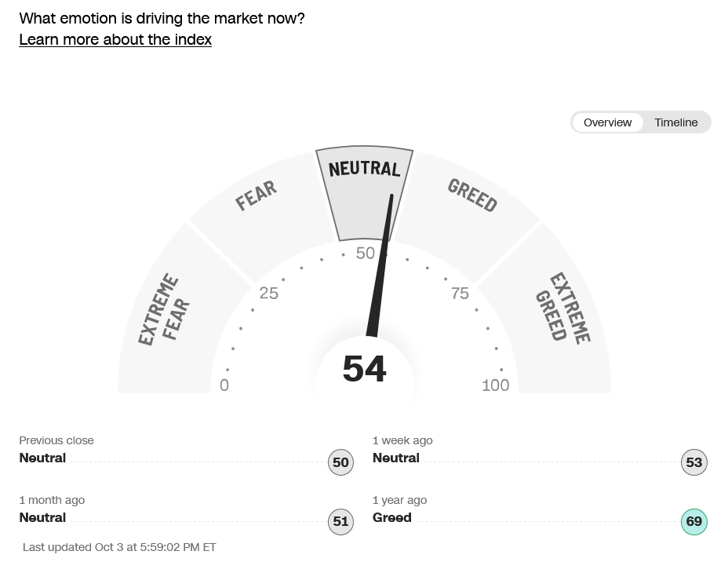The height and width of the screenshot is (573, 728).
Task: Click the green 1 year ago badge 69
Action: click(x=693, y=522)
